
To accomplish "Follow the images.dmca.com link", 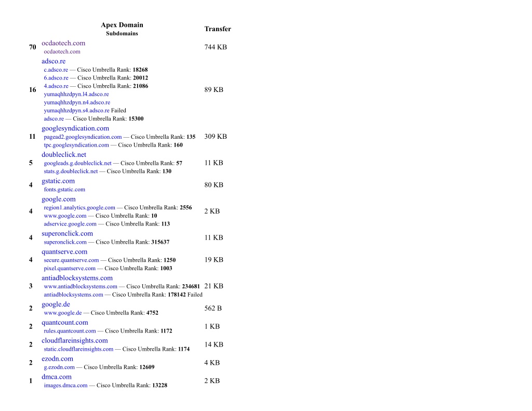I will [65, 385].
